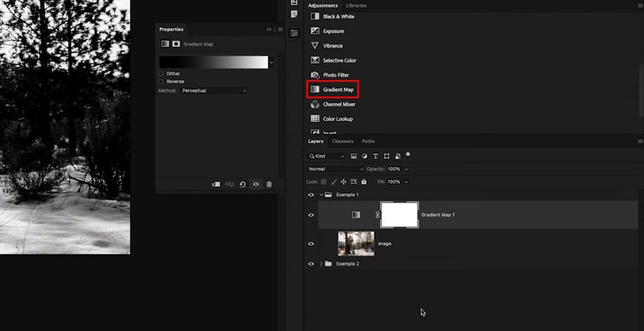Delete adjustment layer using trash icon
The image size is (644, 331).
269,184
